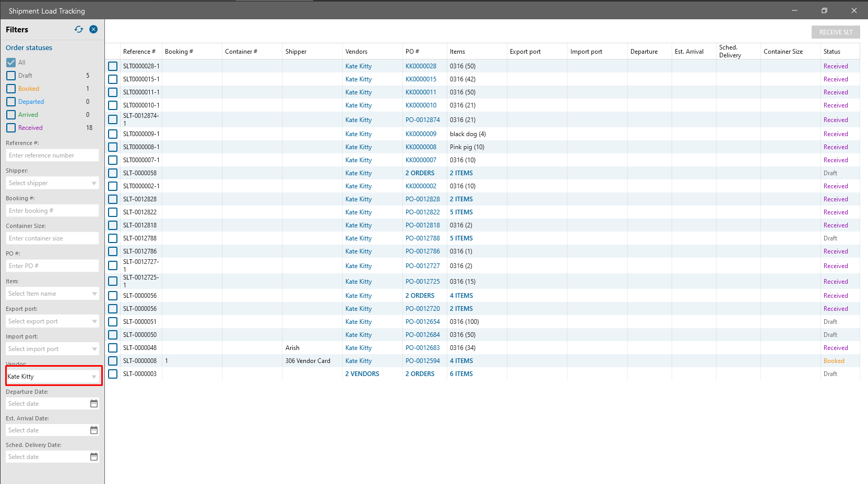
Task: Open the Departure Date calendar picker
Action: click(x=94, y=404)
